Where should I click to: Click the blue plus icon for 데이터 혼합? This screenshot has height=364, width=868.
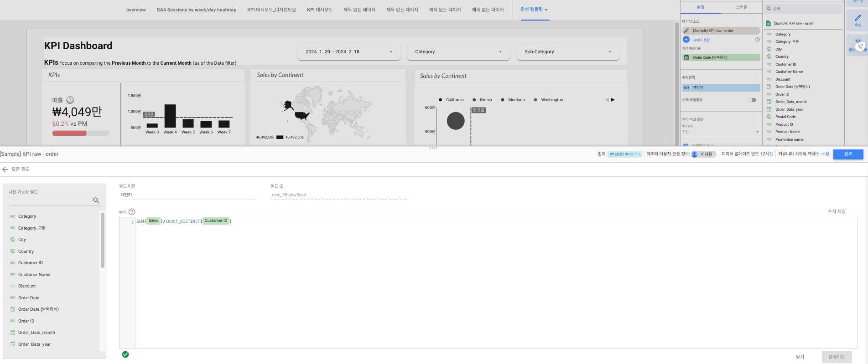686,40
